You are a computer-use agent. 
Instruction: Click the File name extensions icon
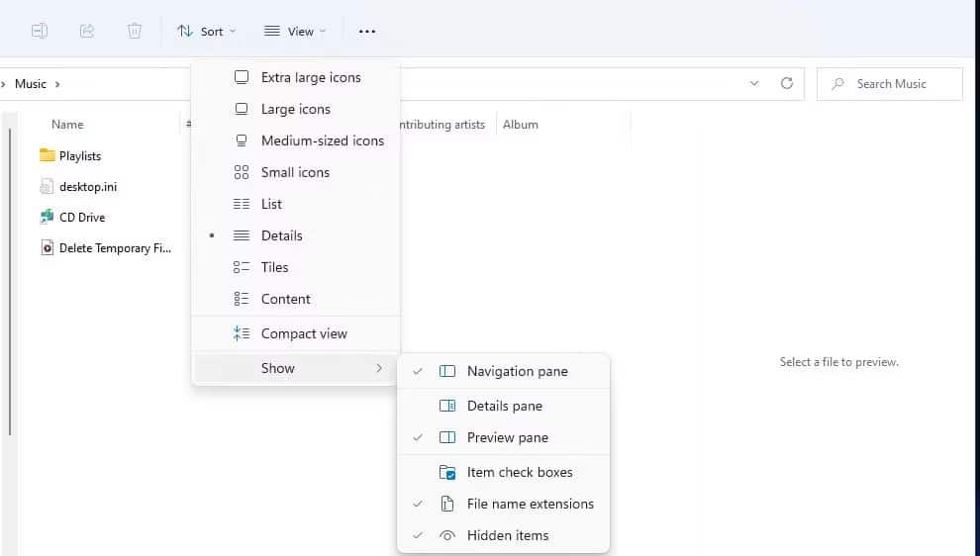tap(447, 505)
